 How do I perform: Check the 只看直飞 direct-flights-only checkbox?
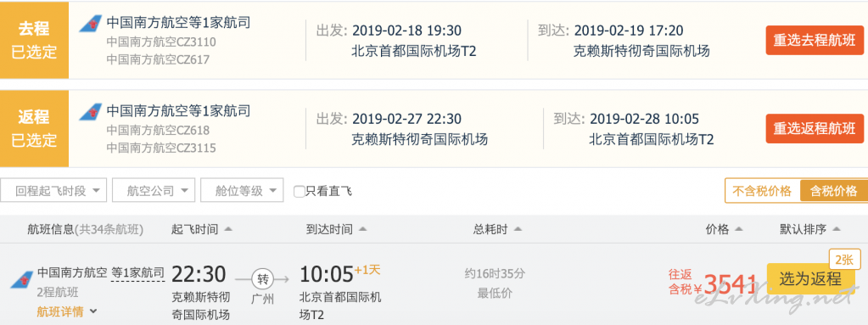point(299,192)
